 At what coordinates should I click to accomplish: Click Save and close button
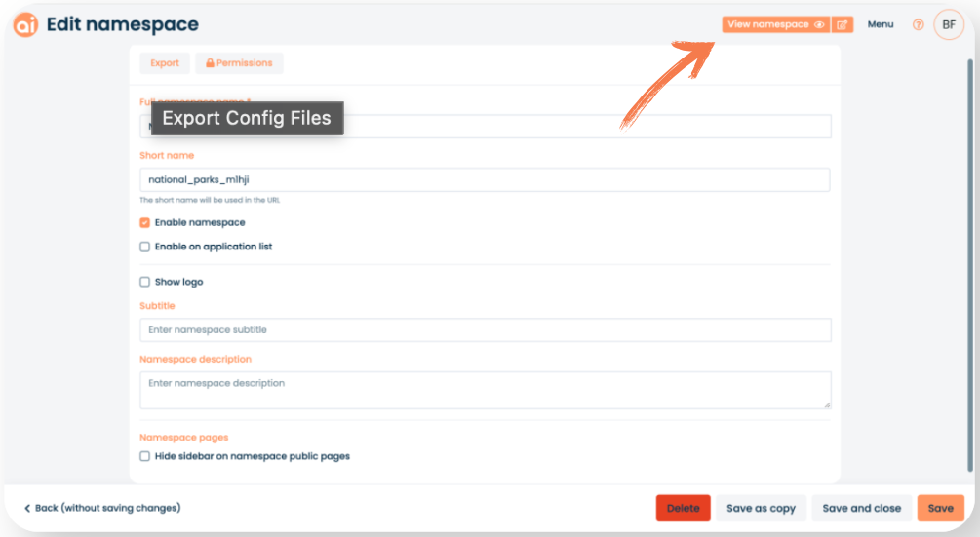[862, 509]
